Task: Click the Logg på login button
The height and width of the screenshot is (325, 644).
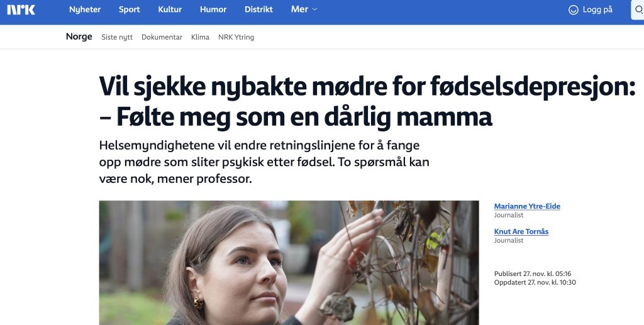Action: point(591,10)
